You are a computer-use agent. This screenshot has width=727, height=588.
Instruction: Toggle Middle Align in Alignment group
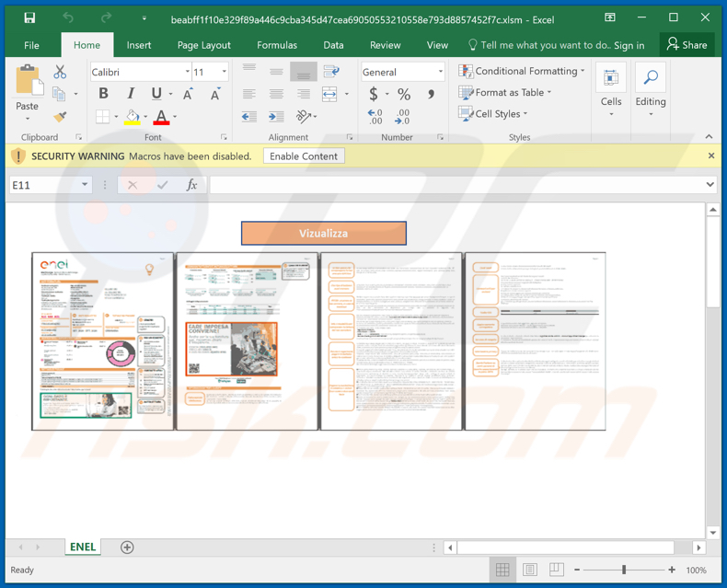[276, 72]
